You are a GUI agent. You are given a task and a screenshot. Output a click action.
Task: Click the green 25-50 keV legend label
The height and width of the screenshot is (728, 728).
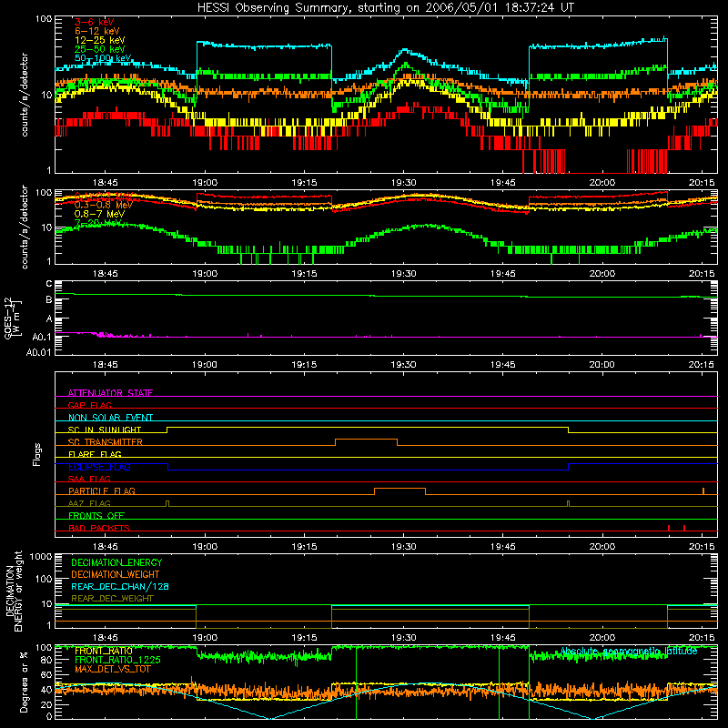(x=100, y=49)
